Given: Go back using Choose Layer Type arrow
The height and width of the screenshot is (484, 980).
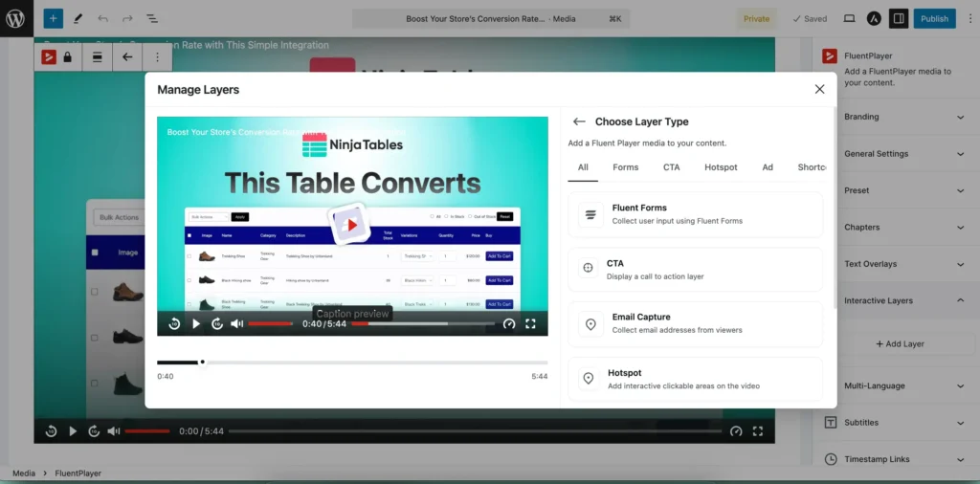Looking at the screenshot, I should 579,121.
